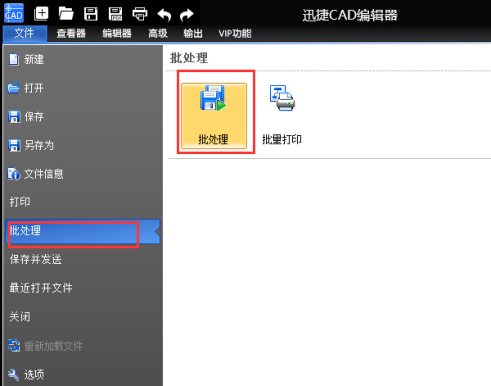The image size is (491, 386).
Task: Click the printer icon in the title toolbar
Action: (140, 14)
